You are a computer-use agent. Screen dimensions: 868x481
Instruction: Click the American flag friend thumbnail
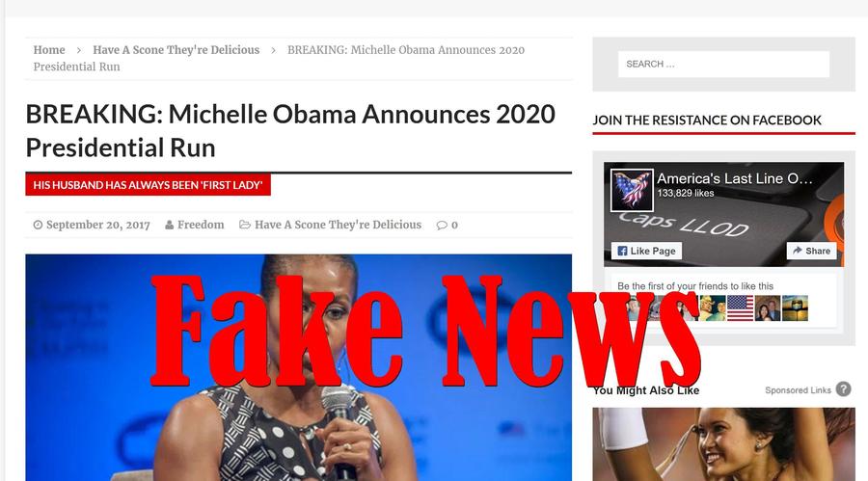point(740,308)
